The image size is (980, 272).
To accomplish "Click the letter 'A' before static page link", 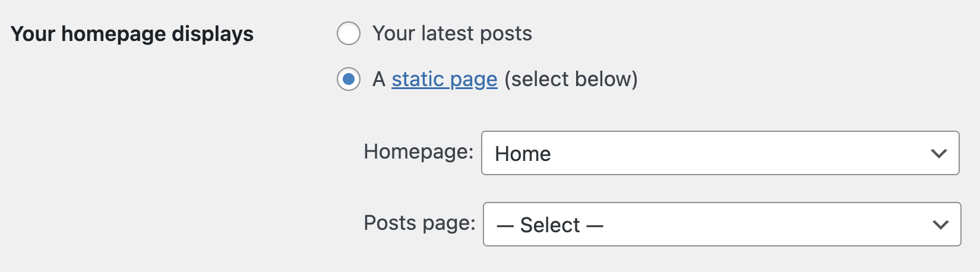I will (x=379, y=79).
